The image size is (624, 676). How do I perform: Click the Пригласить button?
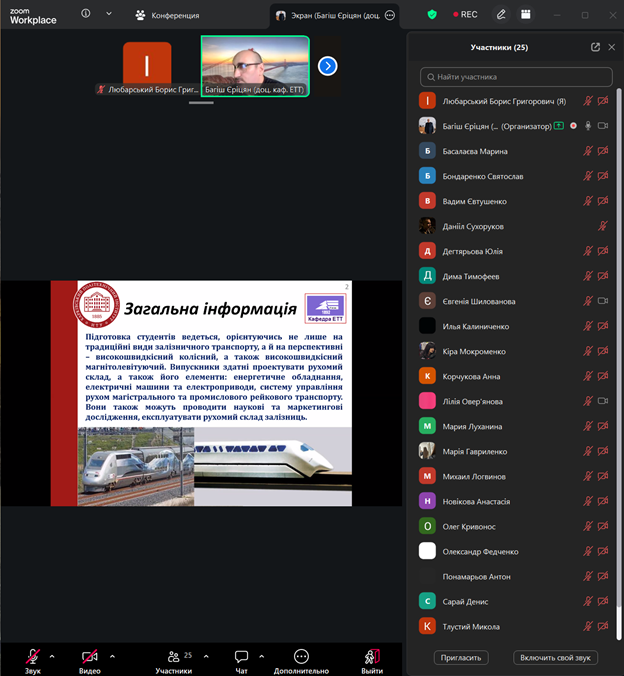[x=462, y=657]
